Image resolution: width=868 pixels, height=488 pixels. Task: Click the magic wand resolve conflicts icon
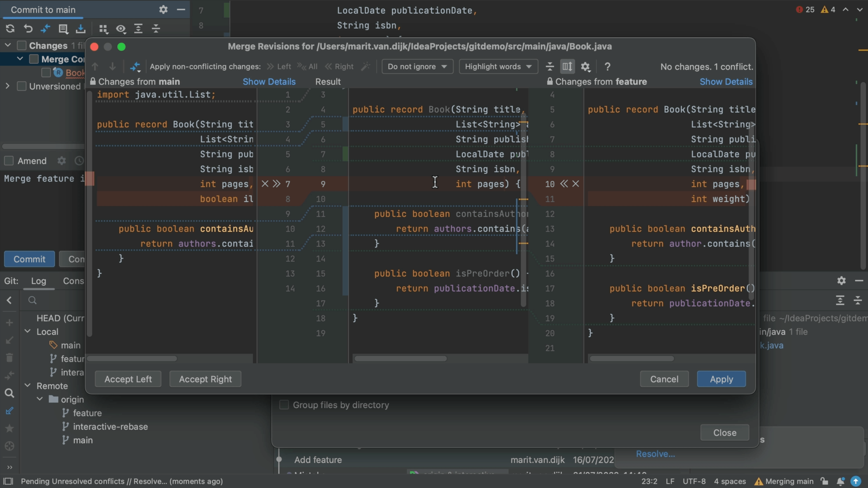coord(365,66)
